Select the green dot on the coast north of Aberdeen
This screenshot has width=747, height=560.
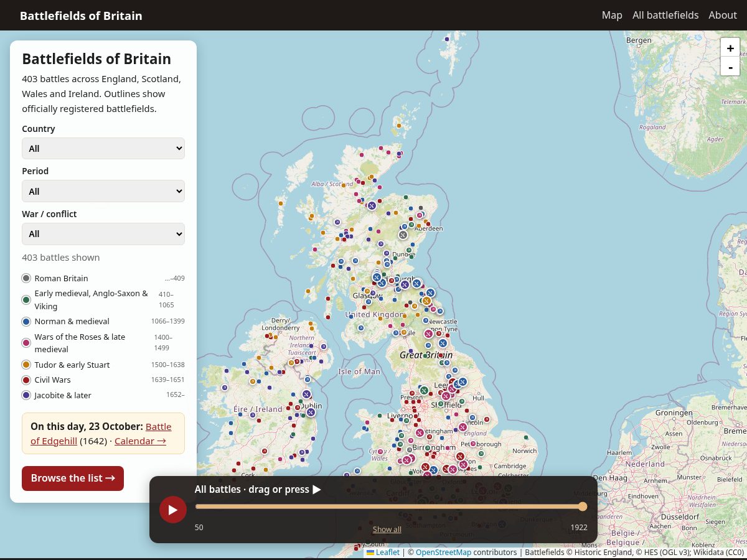click(x=406, y=197)
